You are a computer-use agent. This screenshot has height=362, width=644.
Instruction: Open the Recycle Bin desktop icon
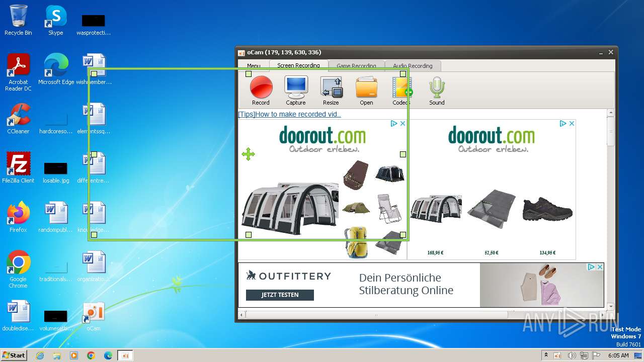click(x=18, y=21)
